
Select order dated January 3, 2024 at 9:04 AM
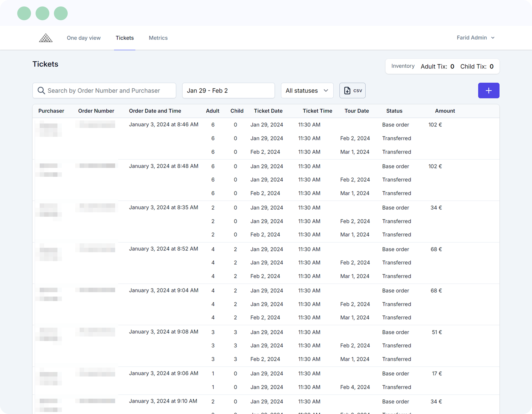coord(164,290)
